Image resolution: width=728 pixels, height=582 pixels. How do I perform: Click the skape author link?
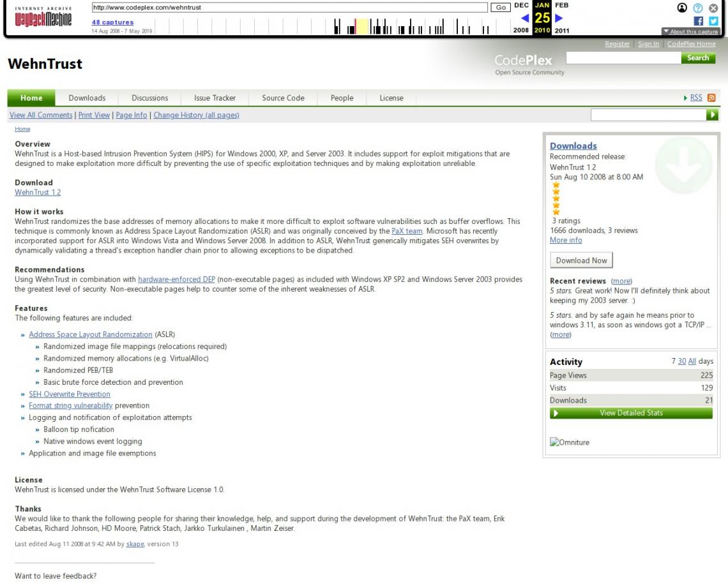(135, 544)
